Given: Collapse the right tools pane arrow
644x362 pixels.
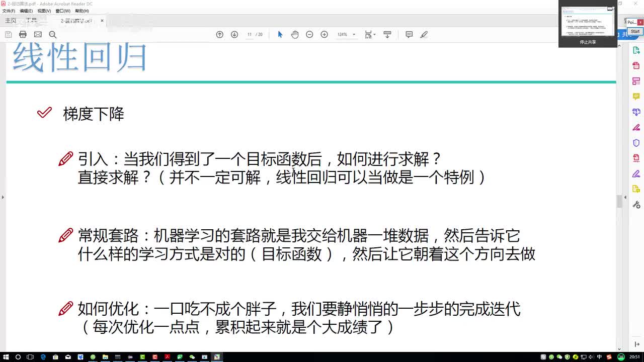Looking at the screenshot, I should point(625,197).
